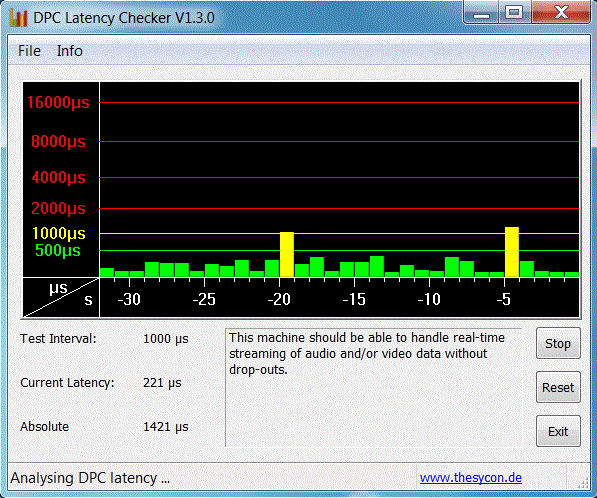Click the Exit button

558,431
